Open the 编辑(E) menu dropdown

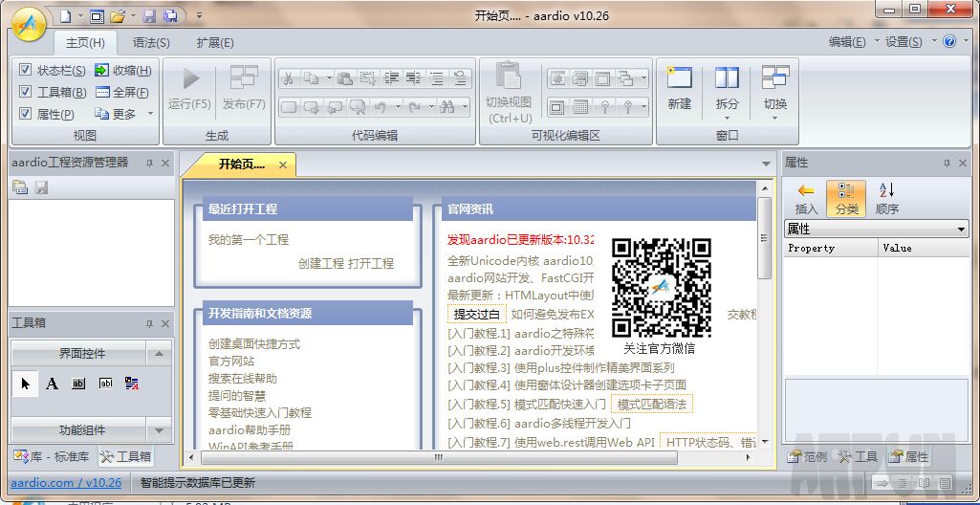853,42
